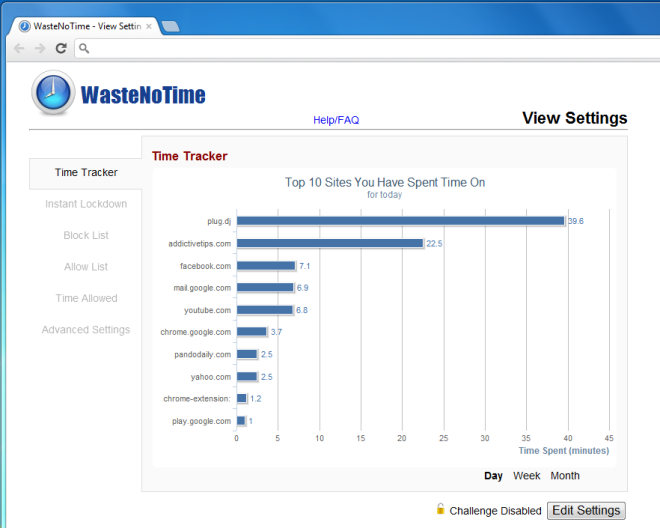Image resolution: width=660 pixels, height=528 pixels.
Task: Click the address bar search icon
Action: (84, 48)
